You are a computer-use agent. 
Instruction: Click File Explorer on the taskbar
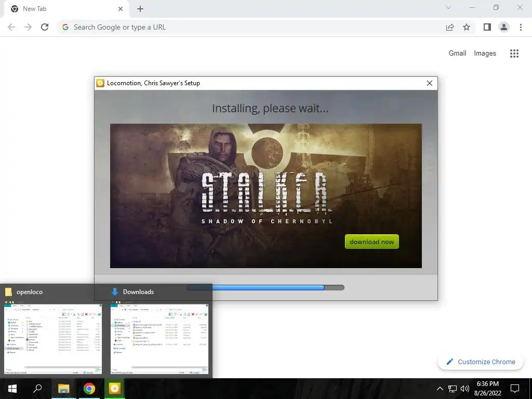(63, 389)
